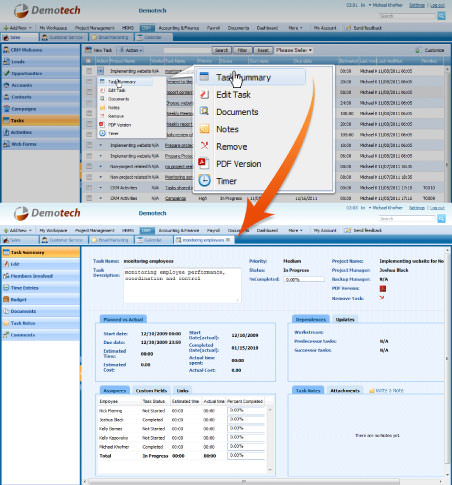Image resolution: width=452 pixels, height=485 pixels.
Task: Open Web Forms in the CRM sidebar
Action: click(x=40, y=144)
